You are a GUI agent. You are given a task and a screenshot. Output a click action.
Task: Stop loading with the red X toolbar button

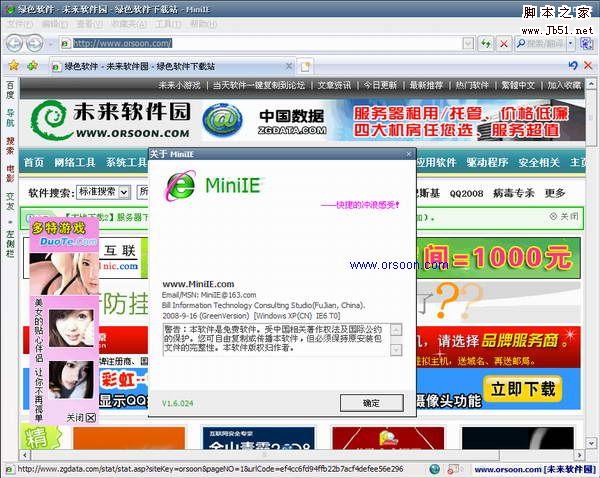click(504, 44)
